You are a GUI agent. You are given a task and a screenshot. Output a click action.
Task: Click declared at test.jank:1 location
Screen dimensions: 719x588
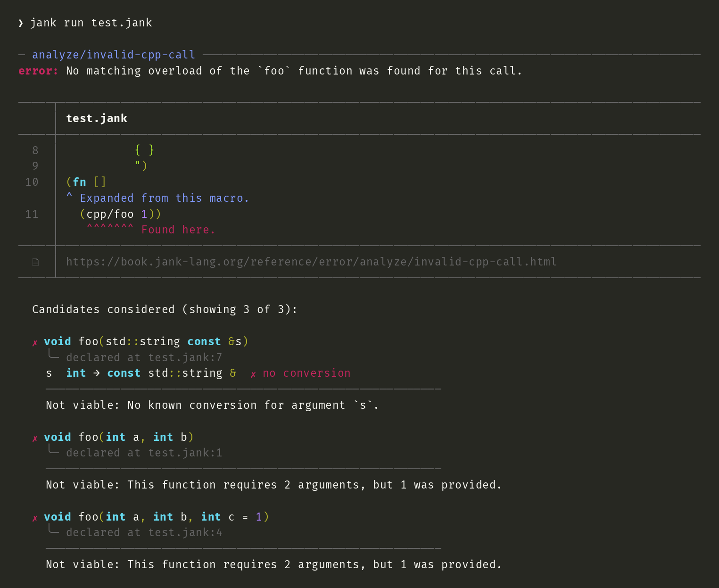tap(144, 453)
